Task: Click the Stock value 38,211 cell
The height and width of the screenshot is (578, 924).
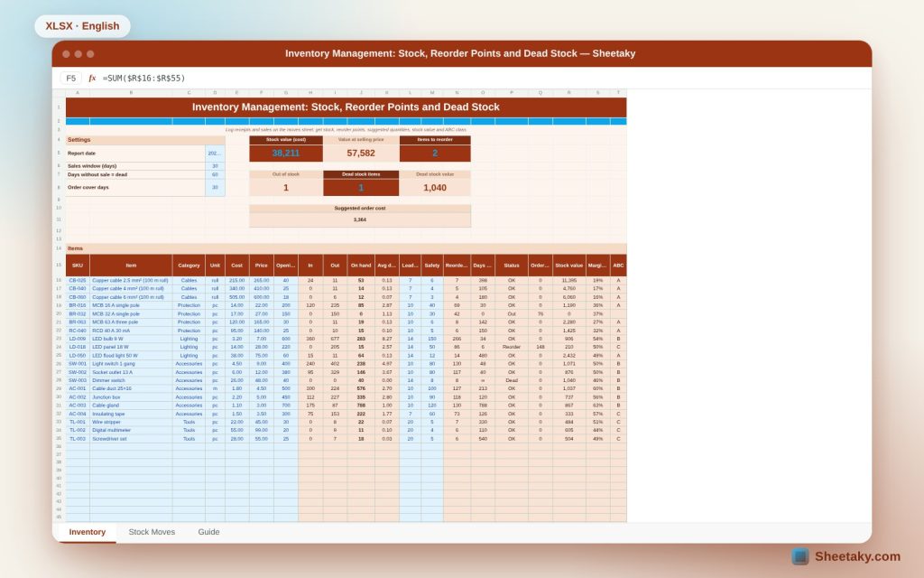Action: [x=286, y=154]
